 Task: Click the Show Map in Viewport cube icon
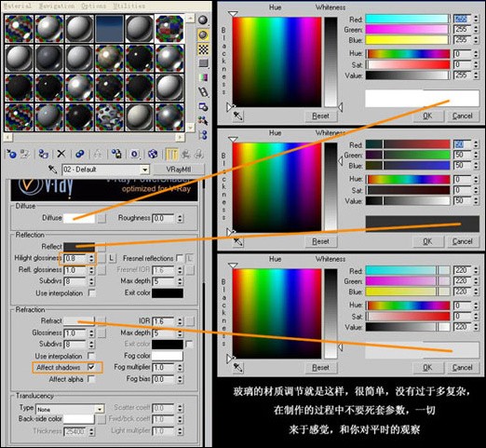tap(153, 154)
